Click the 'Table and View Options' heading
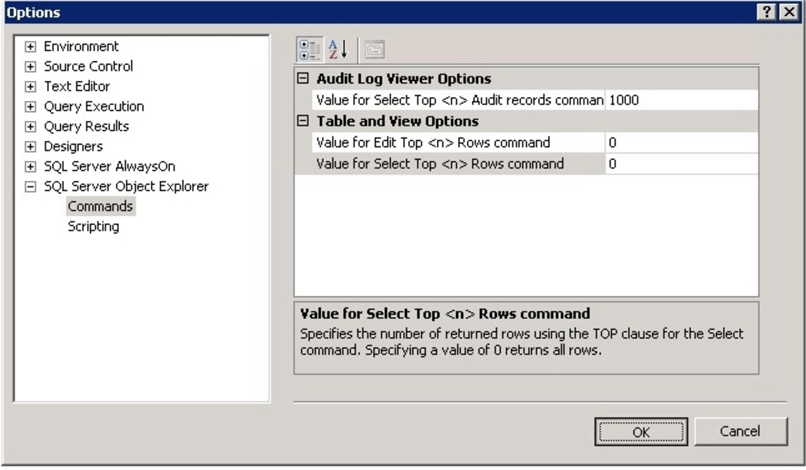The image size is (806, 470). click(x=398, y=121)
